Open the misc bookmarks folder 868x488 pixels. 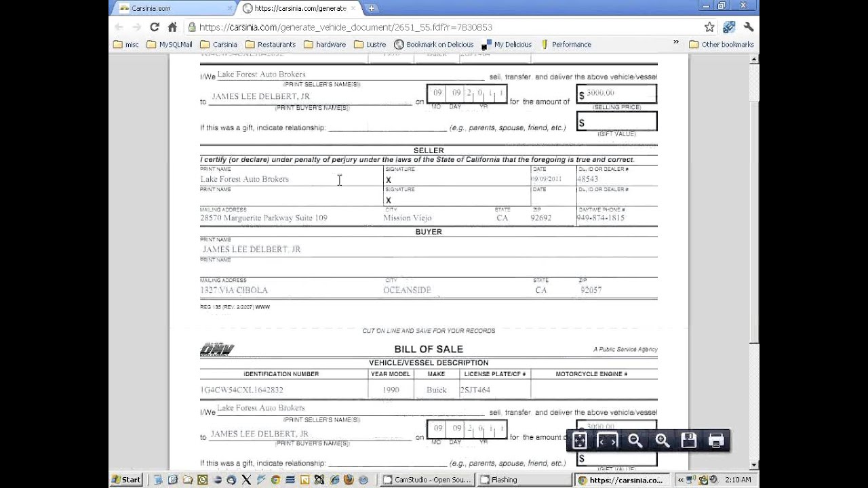pyautogui.click(x=126, y=45)
